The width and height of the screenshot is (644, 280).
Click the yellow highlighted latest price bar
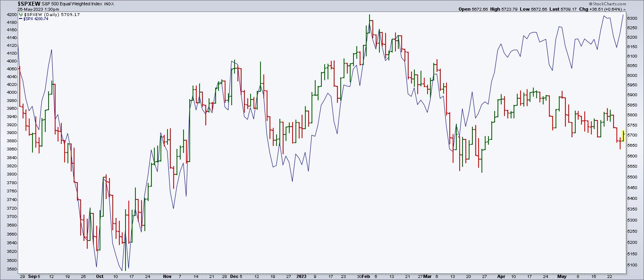(623, 136)
